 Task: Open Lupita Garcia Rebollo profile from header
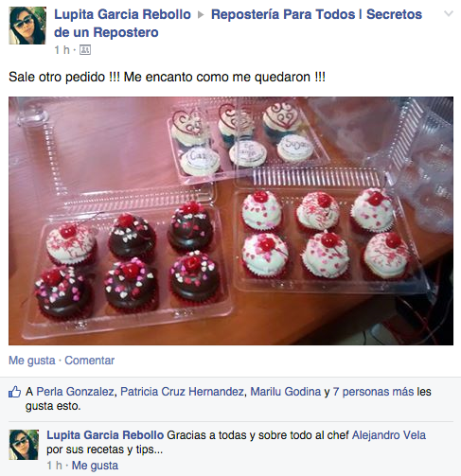122,14
